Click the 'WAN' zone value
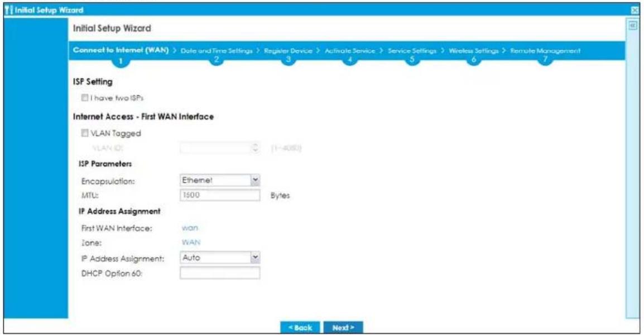This screenshot has height=335, width=644. (x=191, y=242)
